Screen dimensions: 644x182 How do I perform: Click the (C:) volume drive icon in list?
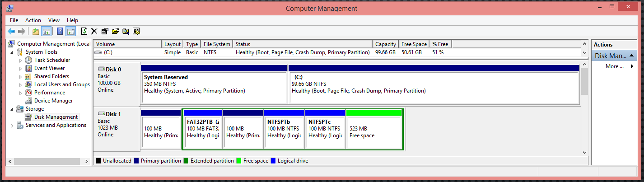[x=98, y=52]
